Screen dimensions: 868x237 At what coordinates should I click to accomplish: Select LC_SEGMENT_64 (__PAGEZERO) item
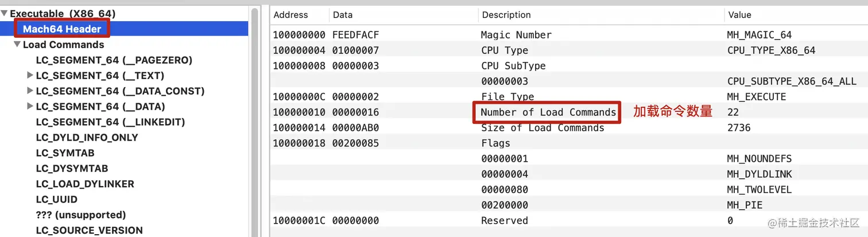(114, 60)
